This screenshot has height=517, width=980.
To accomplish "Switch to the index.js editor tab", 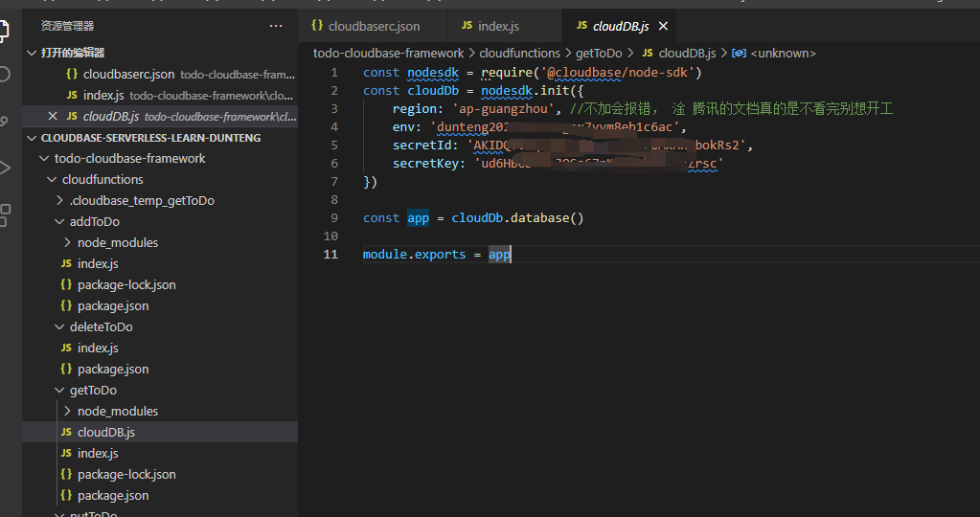I will (505, 26).
